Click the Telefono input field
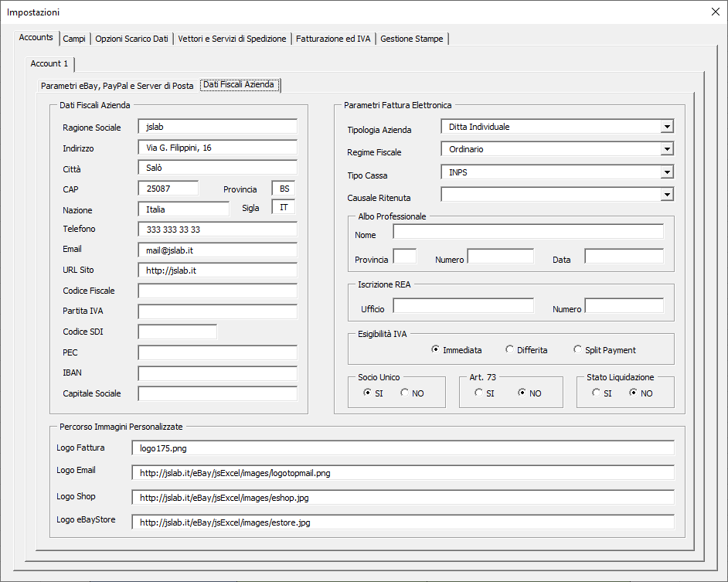This screenshot has width=728, height=582. [217, 230]
